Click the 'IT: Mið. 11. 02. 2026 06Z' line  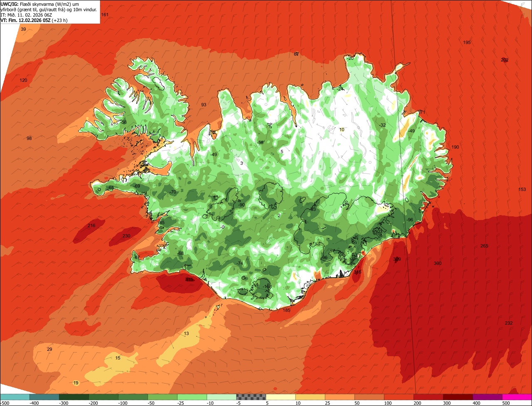[x=26, y=15]
